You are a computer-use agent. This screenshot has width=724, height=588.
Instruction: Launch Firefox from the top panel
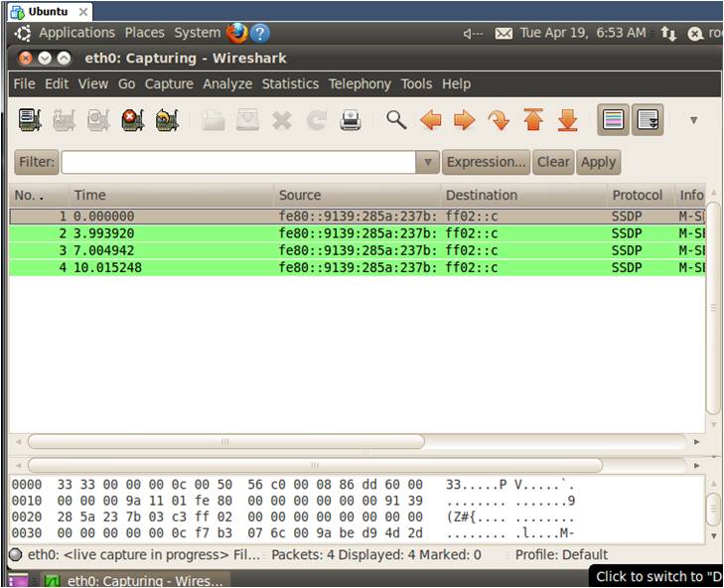(x=237, y=33)
